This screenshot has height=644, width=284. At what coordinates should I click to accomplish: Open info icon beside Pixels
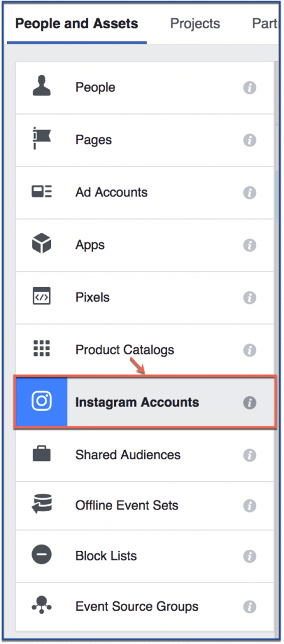(249, 297)
